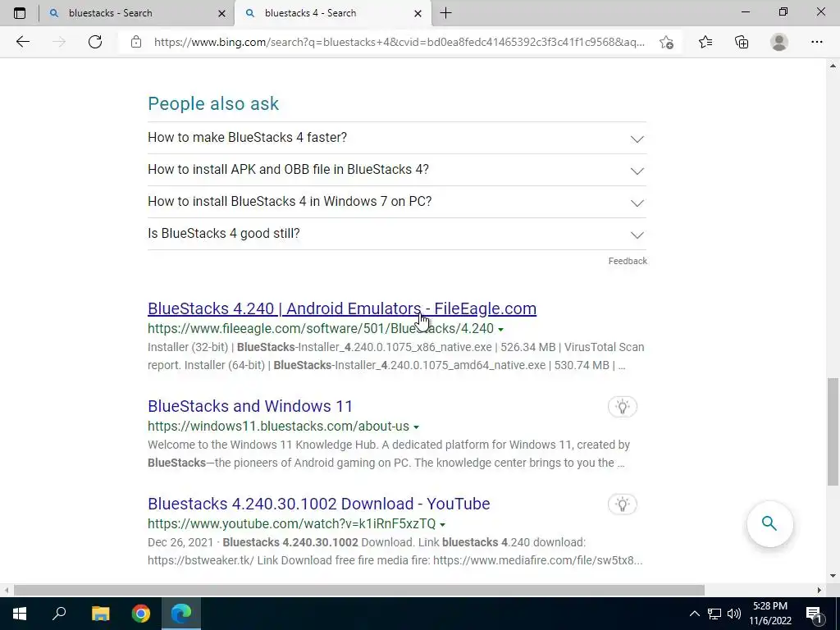Open the Favorites list icon
Viewport: 840px width, 630px height.
click(x=705, y=42)
